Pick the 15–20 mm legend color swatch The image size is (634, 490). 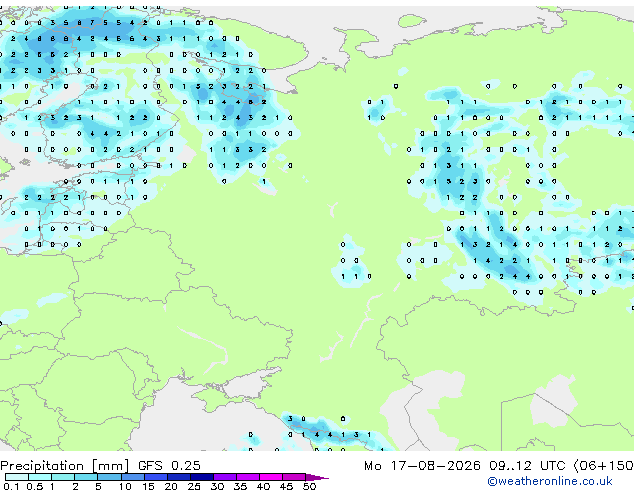pos(155,477)
